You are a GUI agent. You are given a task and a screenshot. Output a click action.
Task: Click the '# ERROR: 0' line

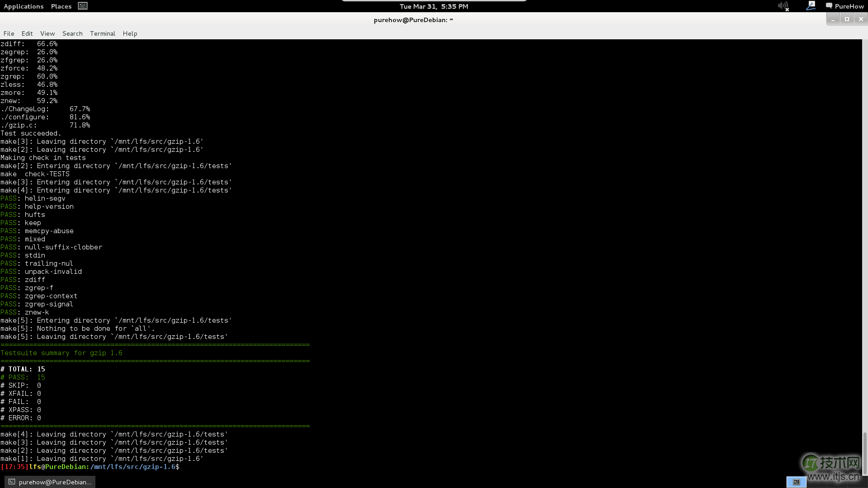click(x=21, y=418)
